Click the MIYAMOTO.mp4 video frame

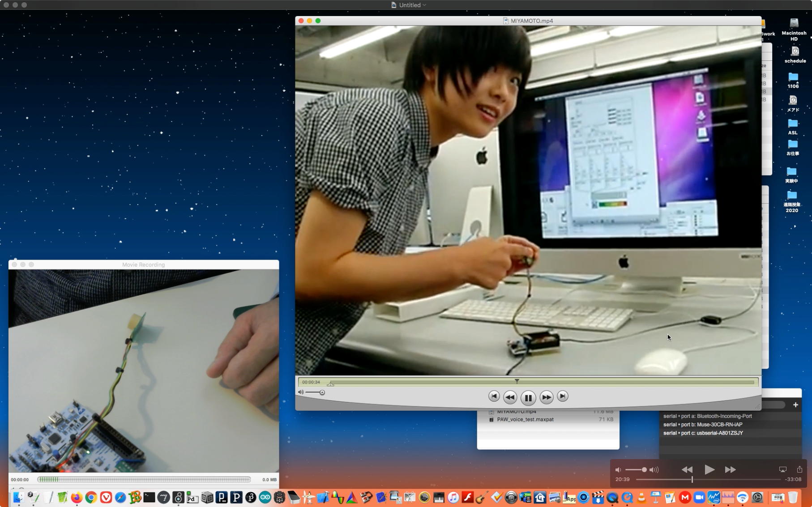coord(528,200)
